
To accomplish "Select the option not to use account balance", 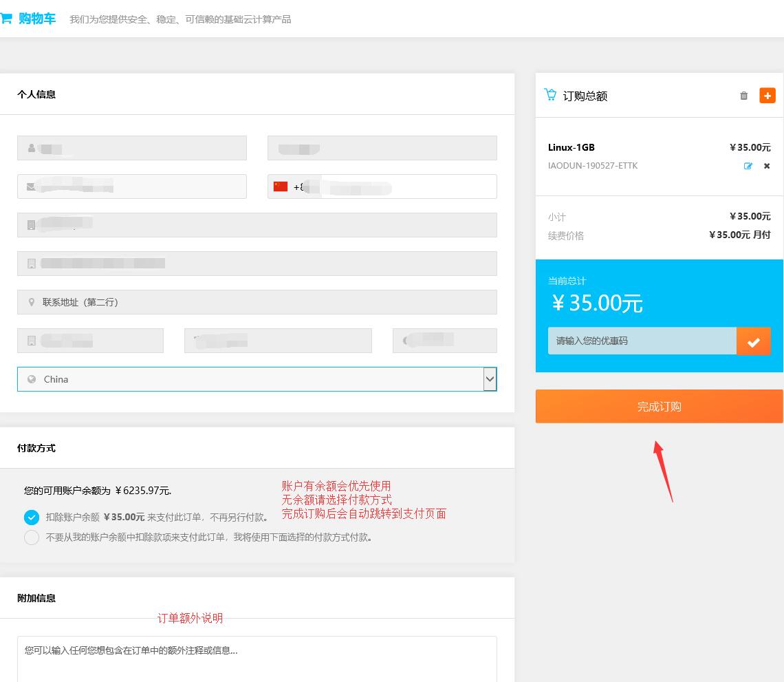I will tap(32, 537).
